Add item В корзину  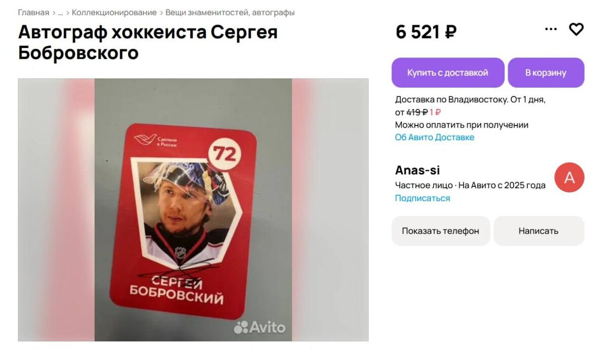tap(546, 72)
